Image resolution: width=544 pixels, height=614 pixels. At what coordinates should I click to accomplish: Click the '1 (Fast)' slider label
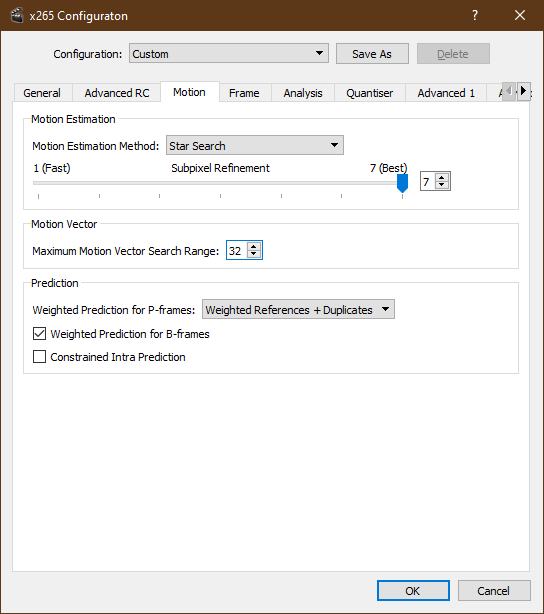click(52, 168)
